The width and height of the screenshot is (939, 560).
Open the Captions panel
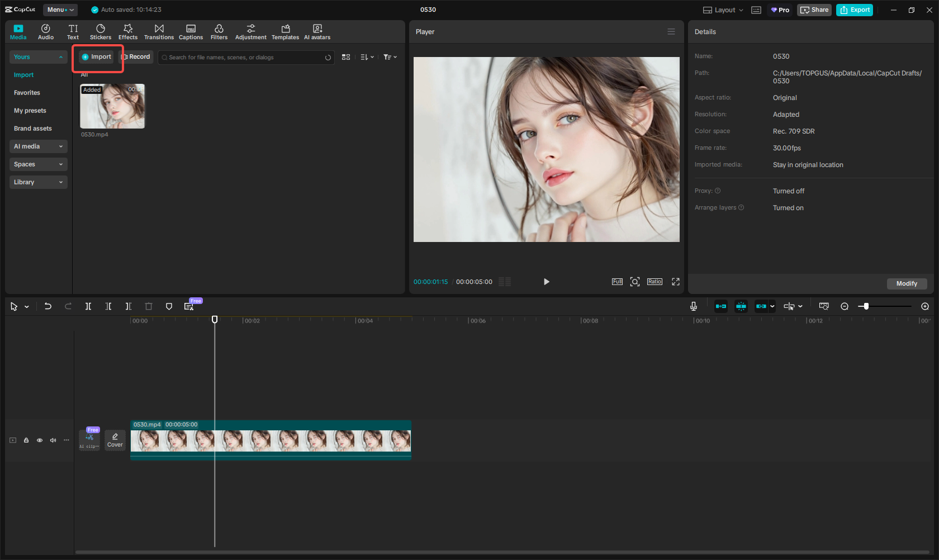coord(191,31)
